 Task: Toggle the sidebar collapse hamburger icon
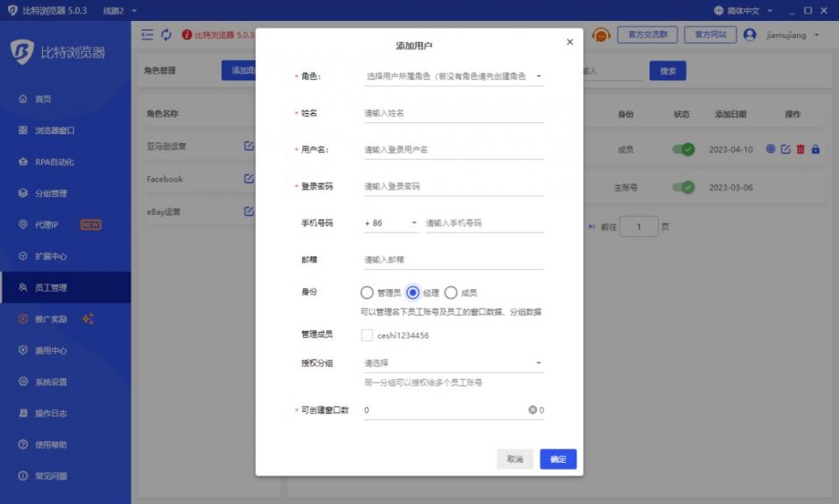click(147, 34)
